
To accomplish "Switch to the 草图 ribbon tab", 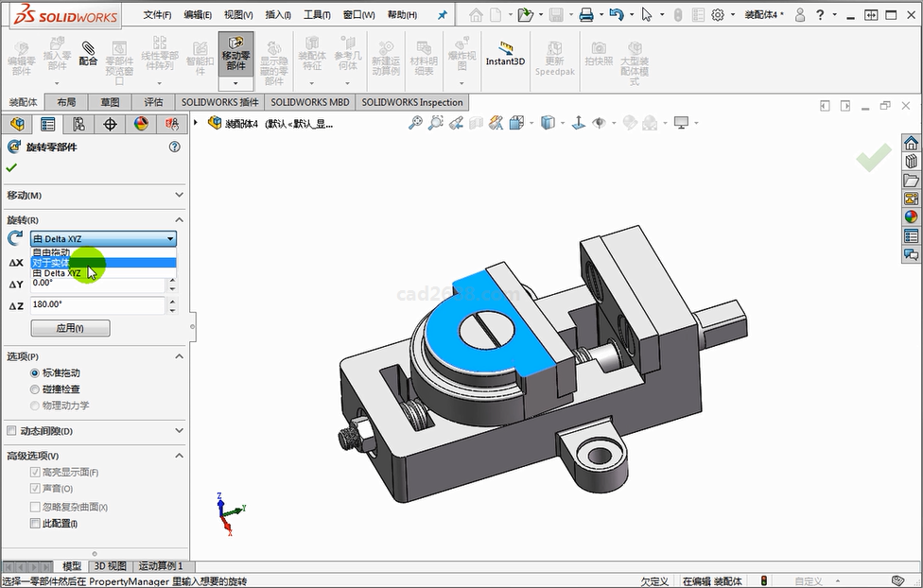I will 110,102.
